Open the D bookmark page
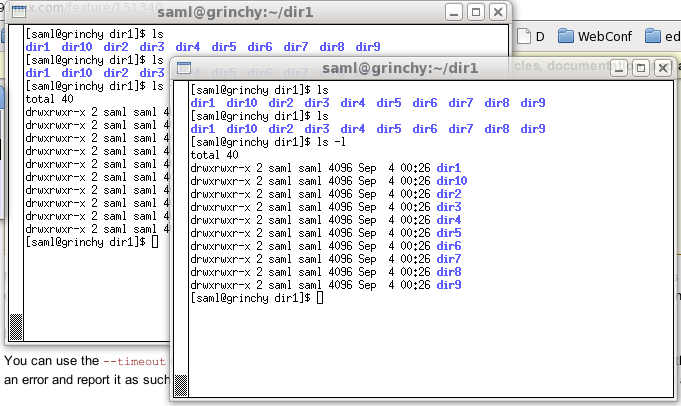This screenshot has width=681, height=406. pyautogui.click(x=531, y=36)
